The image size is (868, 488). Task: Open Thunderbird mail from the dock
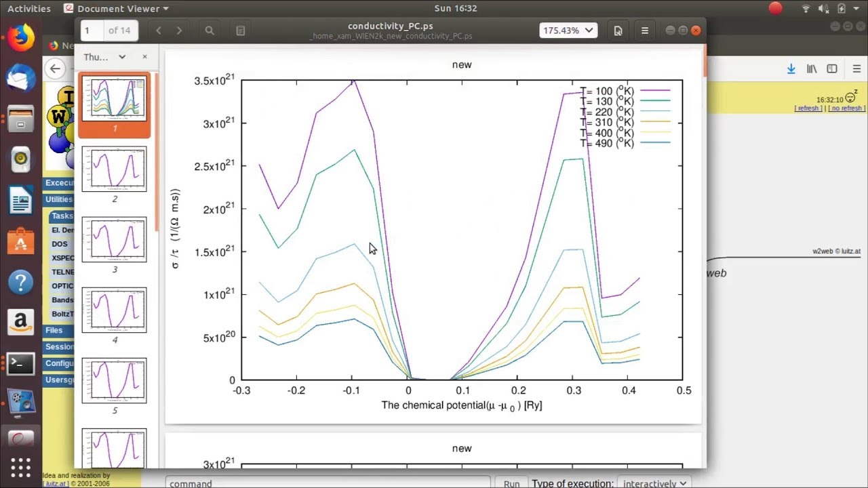pos(20,78)
